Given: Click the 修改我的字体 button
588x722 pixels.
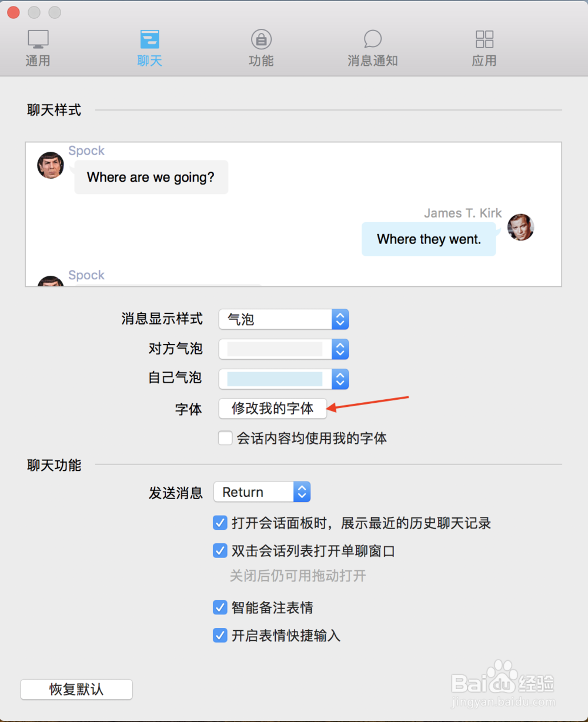Looking at the screenshot, I should pyautogui.click(x=272, y=409).
